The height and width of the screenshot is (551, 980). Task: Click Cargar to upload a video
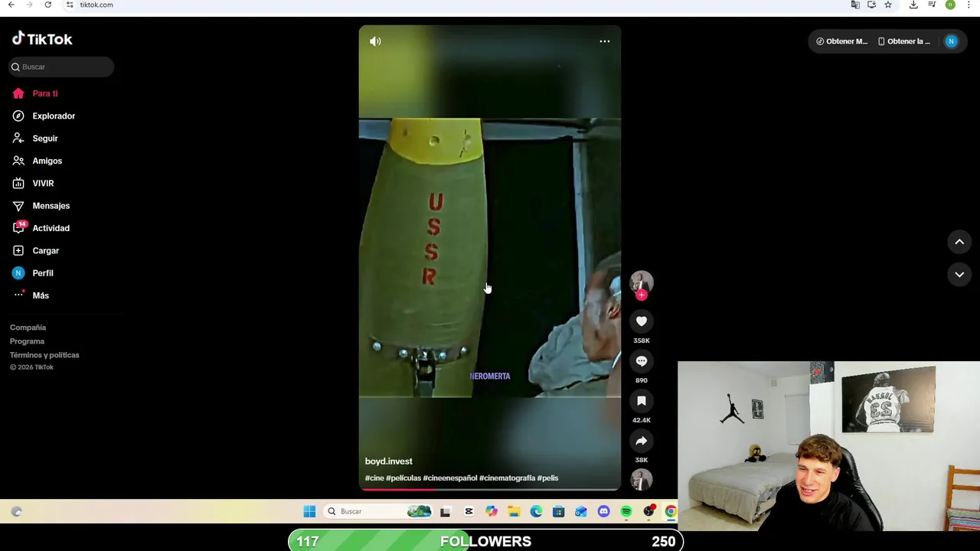click(x=45, y=250)
